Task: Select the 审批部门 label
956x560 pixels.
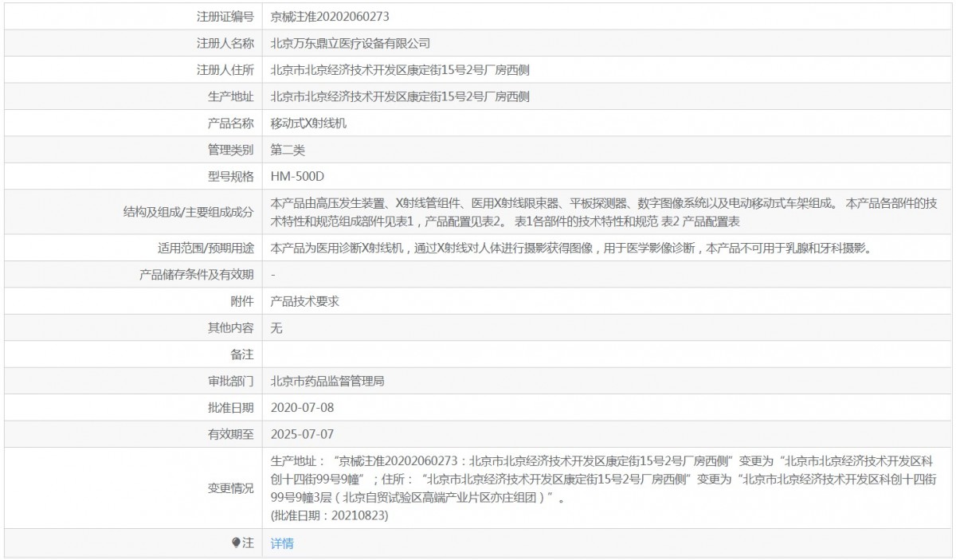Action: click(231, 381)
